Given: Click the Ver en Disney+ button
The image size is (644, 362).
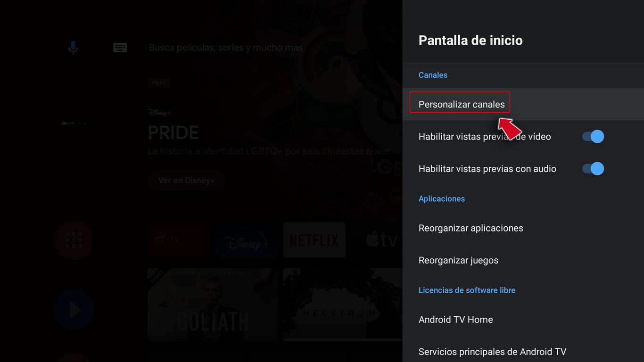Looking at the screenshot, I should click(187, 181).
